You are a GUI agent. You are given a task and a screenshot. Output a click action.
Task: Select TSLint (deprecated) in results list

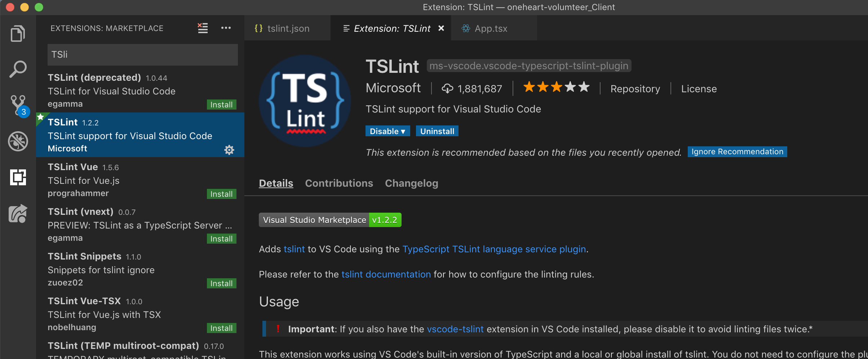click(x=140, y=90)
